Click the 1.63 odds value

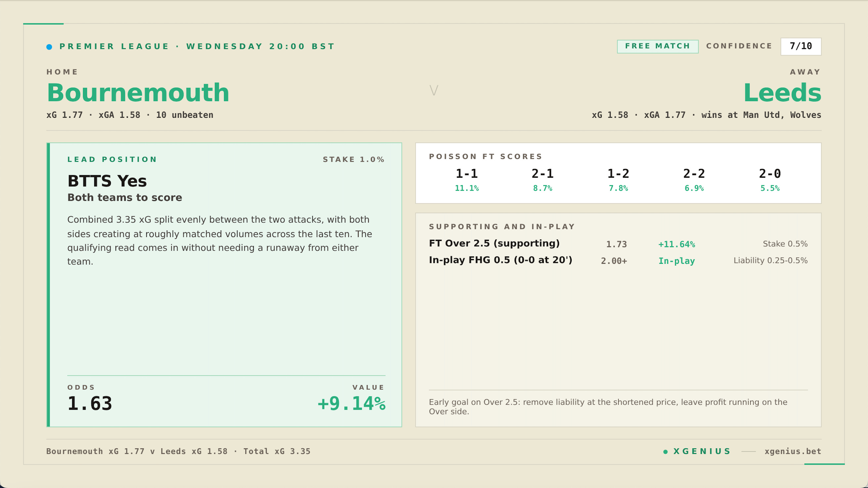[x=90, y=403]
